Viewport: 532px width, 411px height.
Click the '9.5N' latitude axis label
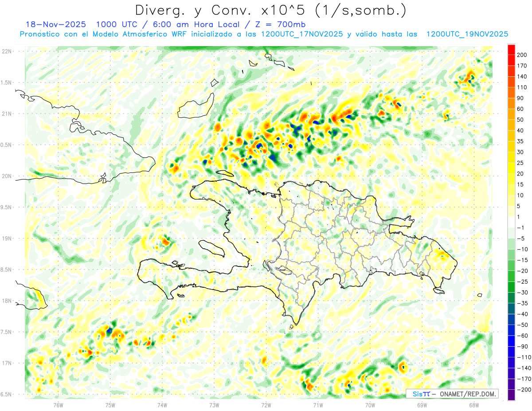6,207
